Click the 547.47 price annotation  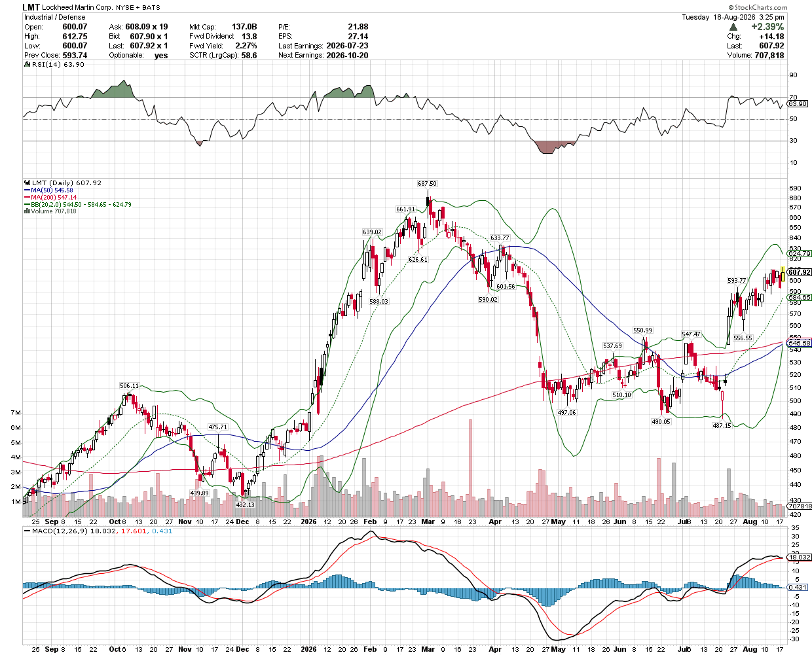click(691, 334)
